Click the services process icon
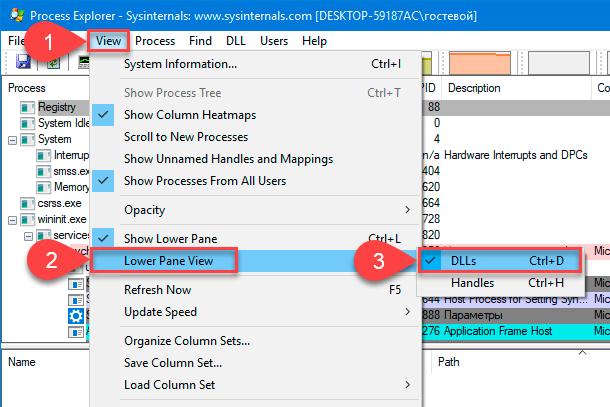The height and width of the screenshot is (407, 610). point(43,235)
